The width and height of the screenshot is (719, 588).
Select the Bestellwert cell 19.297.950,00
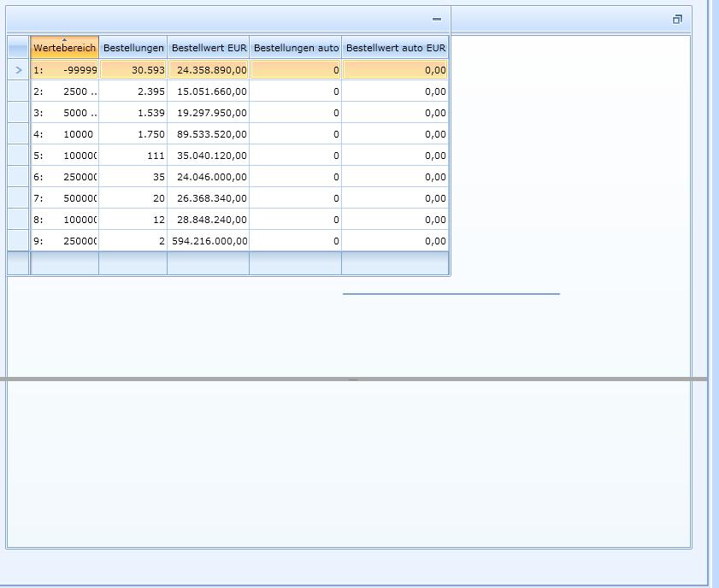coord(209,113)
